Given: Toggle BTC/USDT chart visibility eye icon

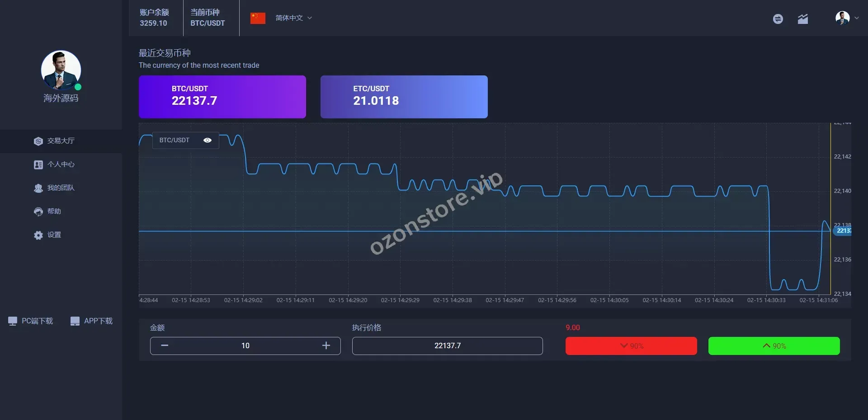Looking at the screenshot, I should 208,140.
